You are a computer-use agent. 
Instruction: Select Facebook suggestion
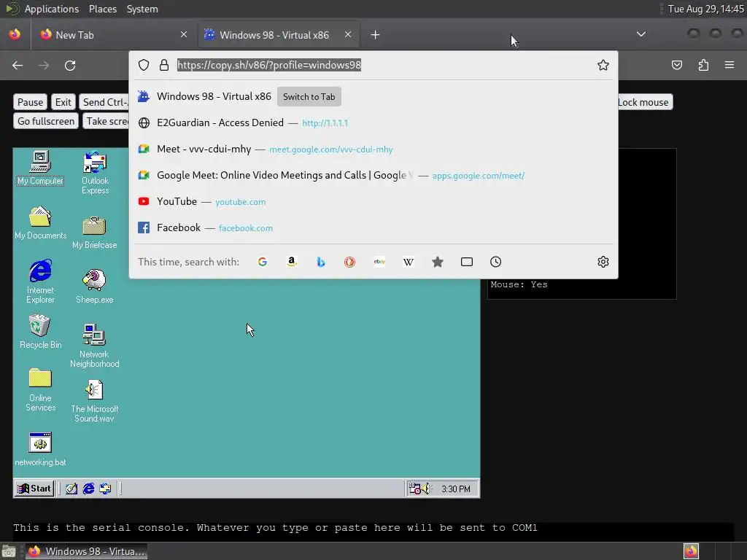[373, 227]
